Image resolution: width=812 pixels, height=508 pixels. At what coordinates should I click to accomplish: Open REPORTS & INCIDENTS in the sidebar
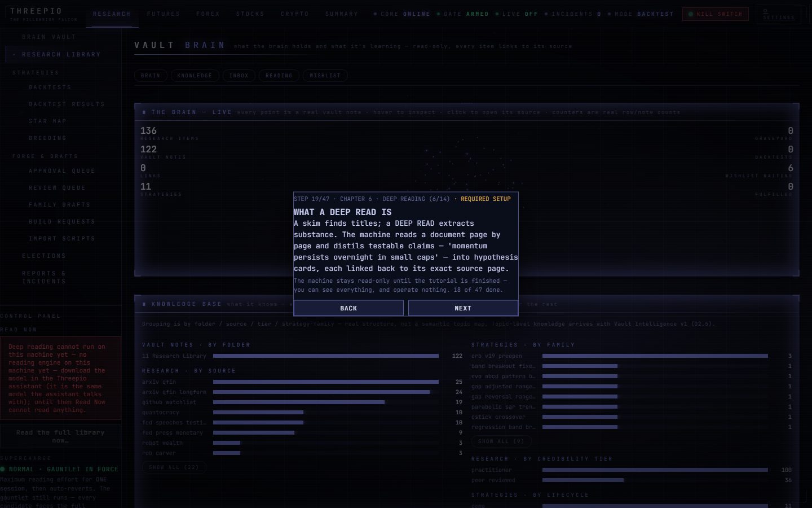pos(44,277)
